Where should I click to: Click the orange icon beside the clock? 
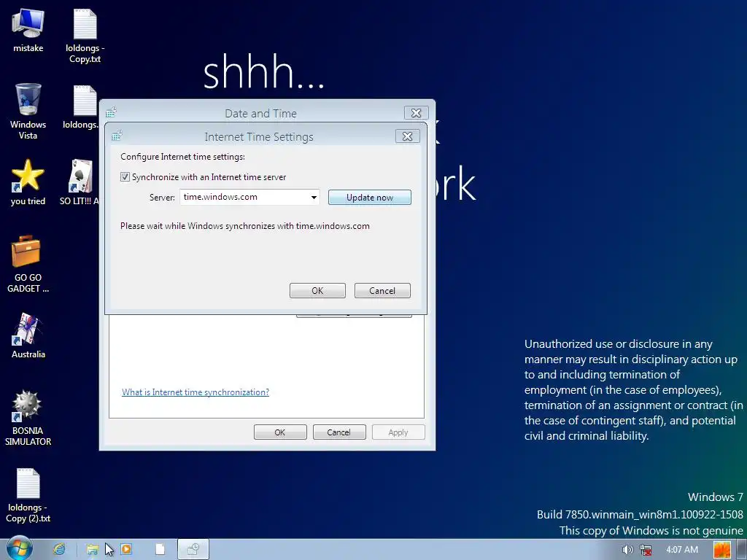coord(722,550)
